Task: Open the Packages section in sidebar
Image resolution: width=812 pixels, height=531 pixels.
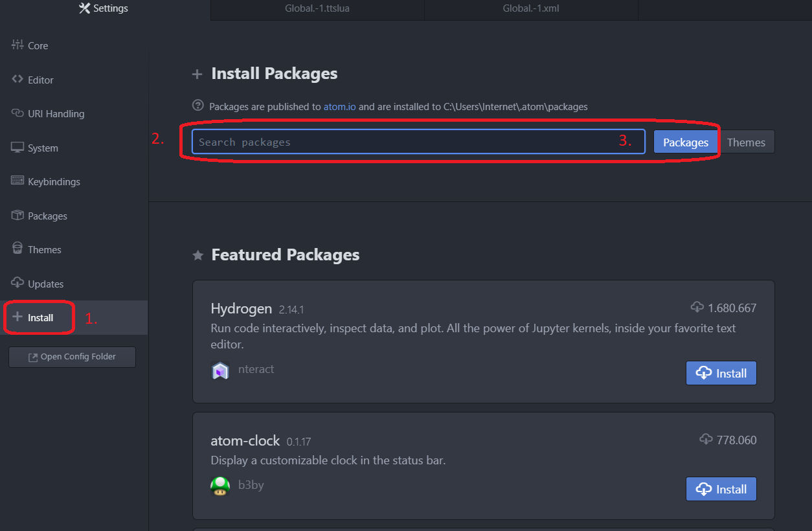Action: [74, 216]
